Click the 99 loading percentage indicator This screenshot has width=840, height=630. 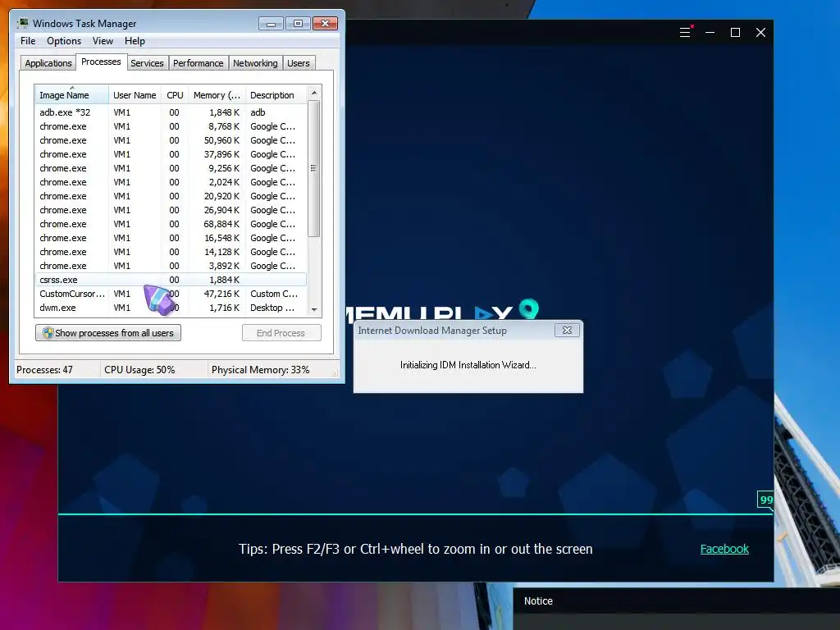pos(765,500)
